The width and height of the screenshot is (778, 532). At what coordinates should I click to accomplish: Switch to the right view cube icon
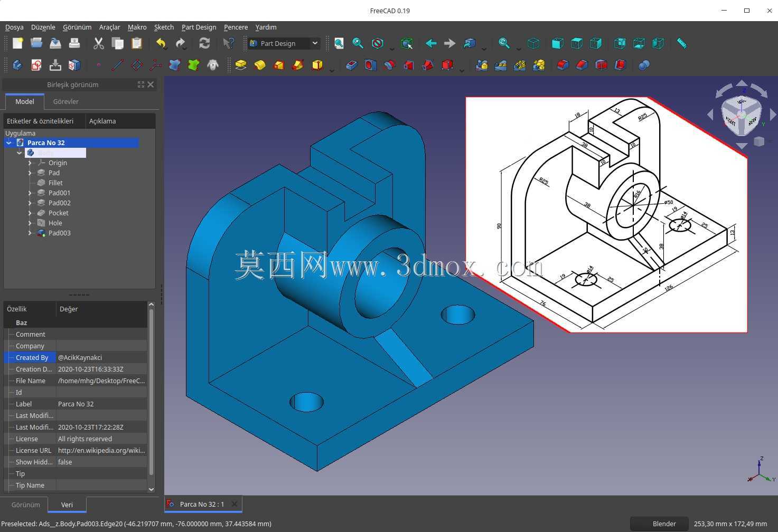pyautogui.click(x=595, y=43)
